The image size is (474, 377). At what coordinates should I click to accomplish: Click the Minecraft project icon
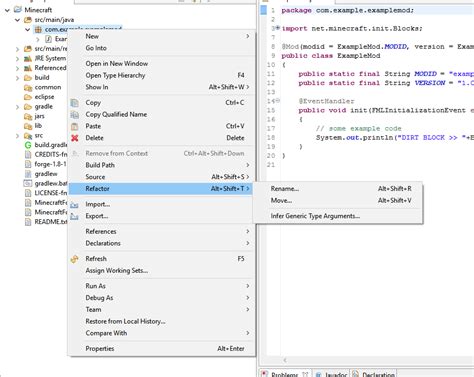18,10
